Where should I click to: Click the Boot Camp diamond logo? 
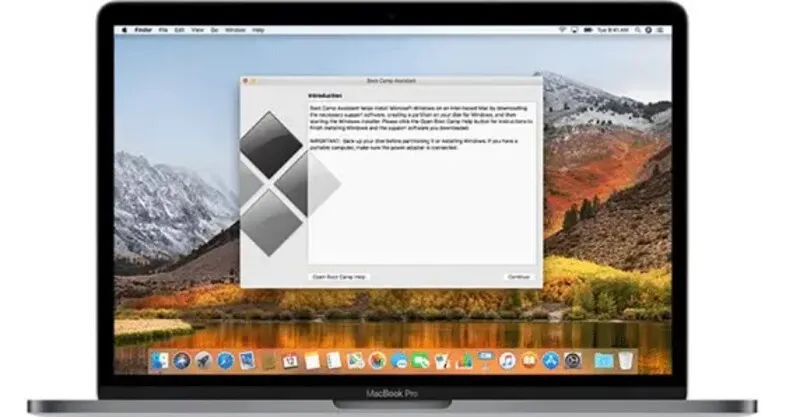(290, 184)
